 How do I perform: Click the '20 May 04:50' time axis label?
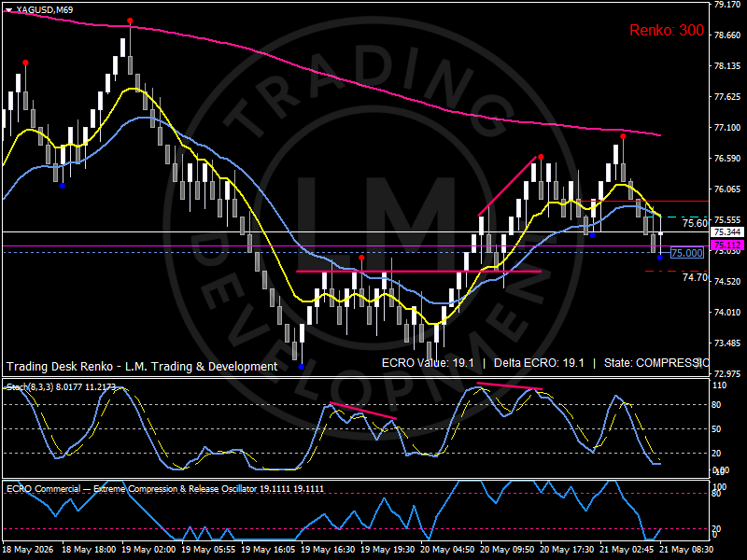point(447,550)
